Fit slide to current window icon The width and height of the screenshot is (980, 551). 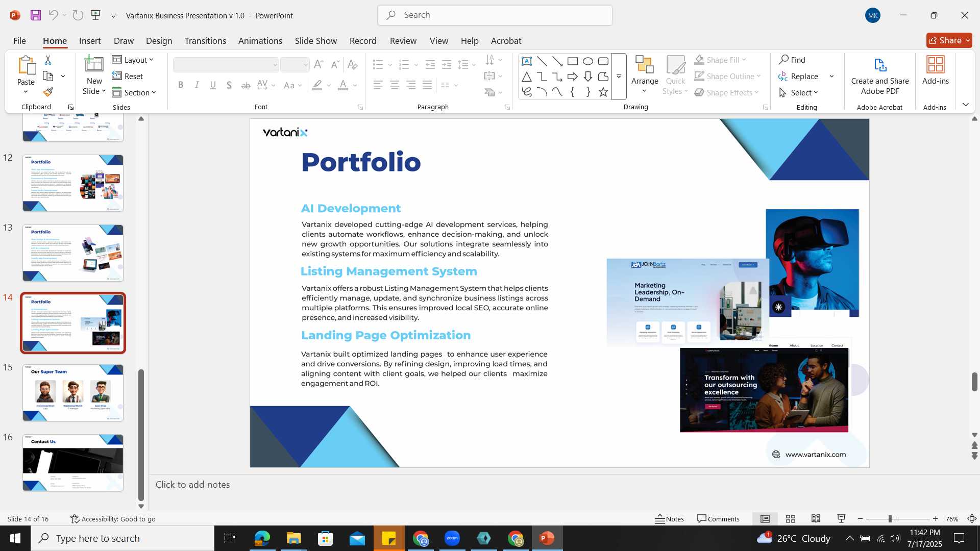[972, 519]
